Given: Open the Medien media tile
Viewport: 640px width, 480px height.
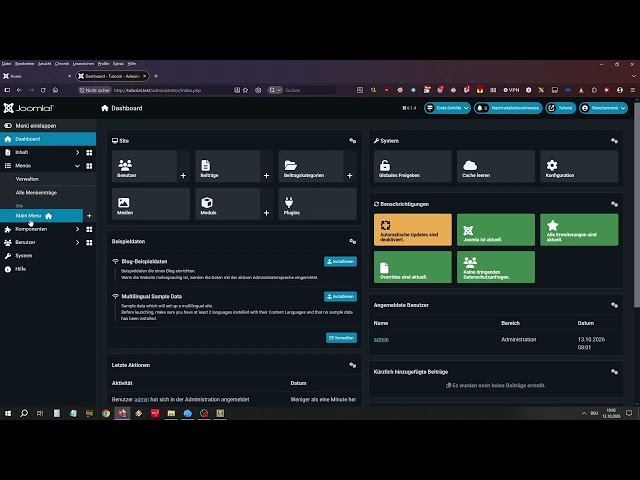Looking at the screenshot, I should point(151,204).
